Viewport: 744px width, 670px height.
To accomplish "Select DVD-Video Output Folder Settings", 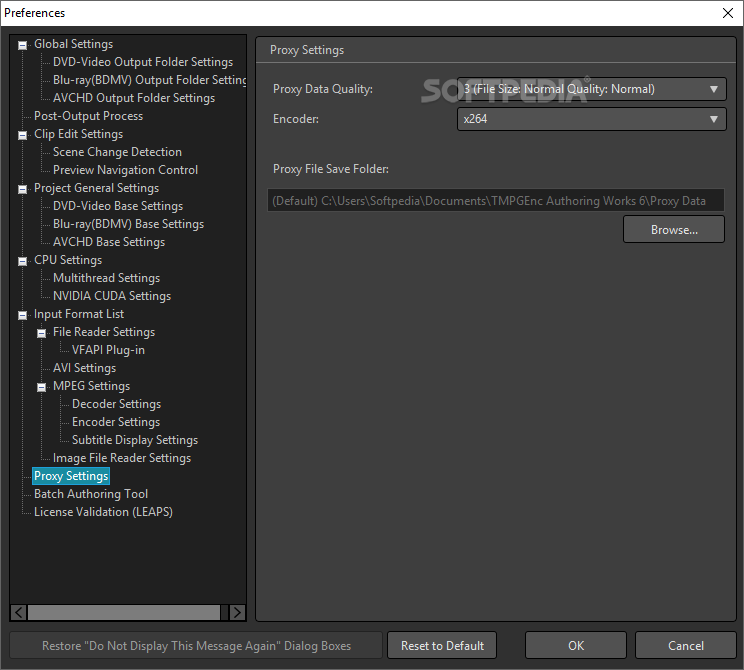I will (143, 62).
